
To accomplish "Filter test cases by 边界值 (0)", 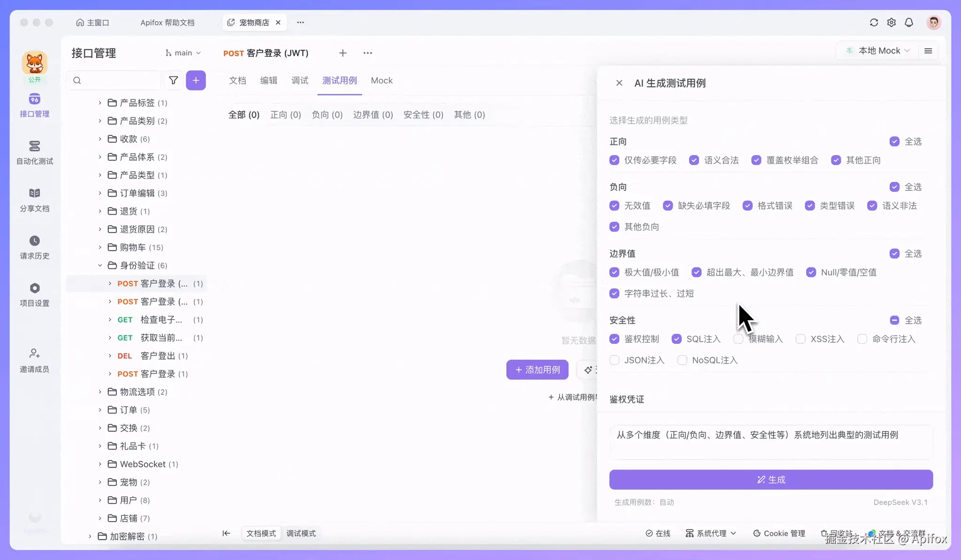I will pyautogui.click(x=373, y=115).
